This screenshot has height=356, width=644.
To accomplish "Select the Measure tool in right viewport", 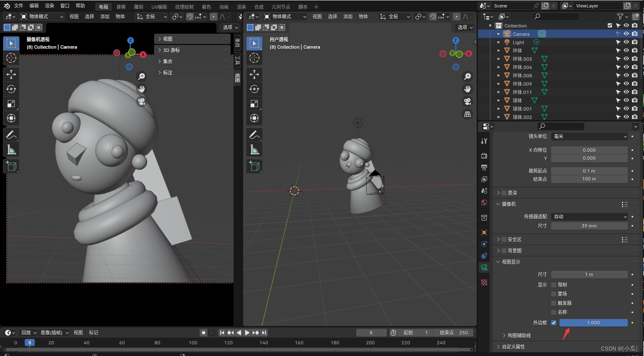I will coord(254,149).
